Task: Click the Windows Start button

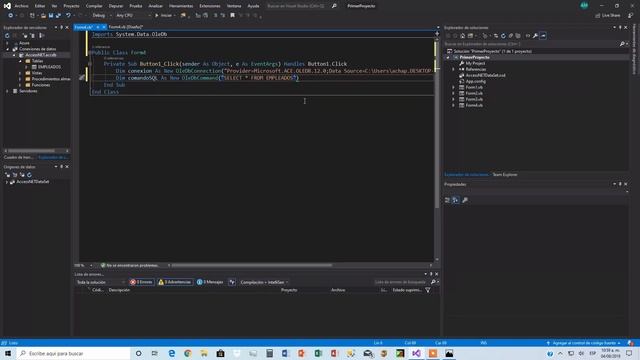Action: [8, 353]
